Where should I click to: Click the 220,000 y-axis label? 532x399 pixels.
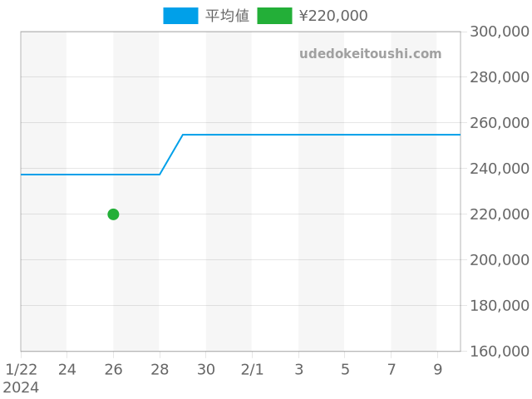point(499,214)
